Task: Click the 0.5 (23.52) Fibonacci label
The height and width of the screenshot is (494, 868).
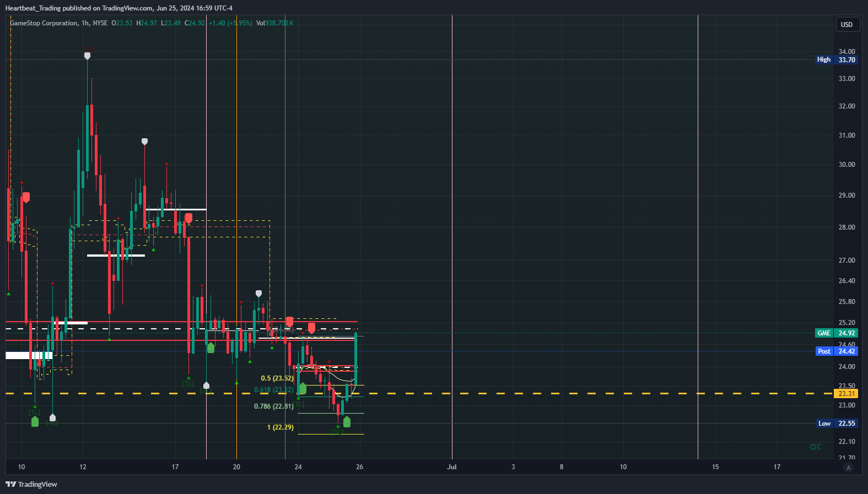Action: [x=277, y=378]
